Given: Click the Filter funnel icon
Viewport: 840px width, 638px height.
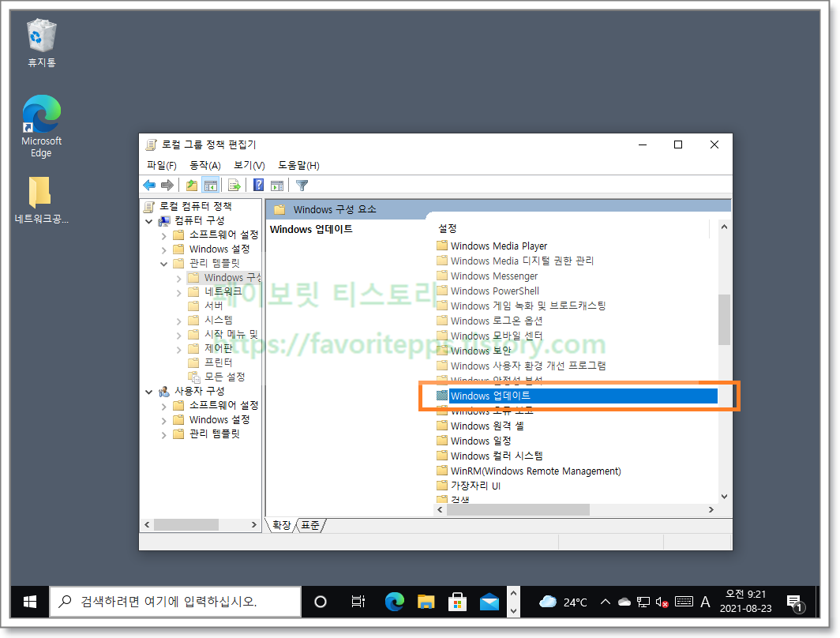Looking at the screenshot, I should [302, 186].
